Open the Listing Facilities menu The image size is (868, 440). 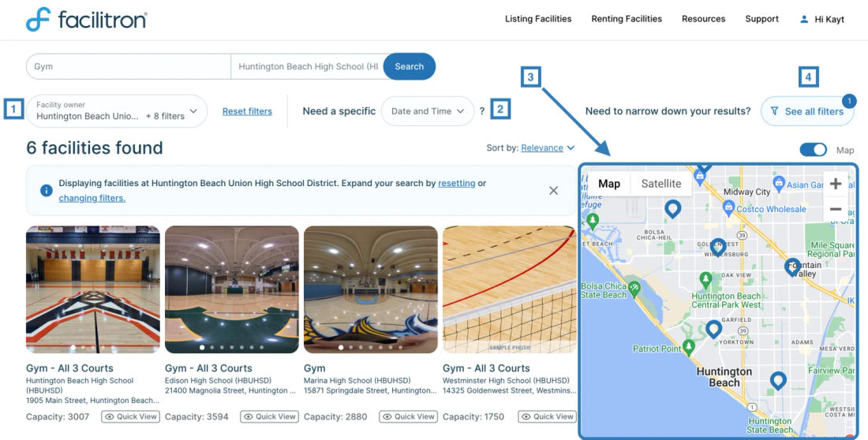pyautogui.click(x=538, y=19)
